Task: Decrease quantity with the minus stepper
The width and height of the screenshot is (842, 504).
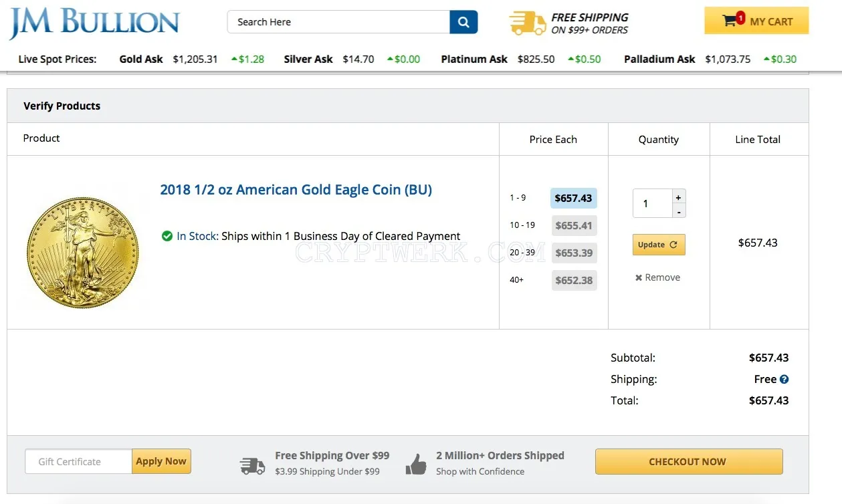Action: click(x=679, y=211)
